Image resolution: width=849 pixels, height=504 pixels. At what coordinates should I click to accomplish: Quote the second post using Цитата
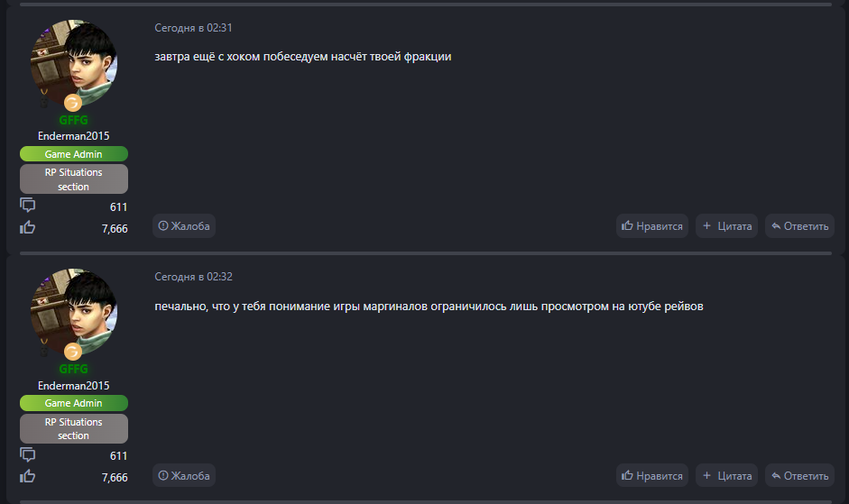click(x=727, y=475)
